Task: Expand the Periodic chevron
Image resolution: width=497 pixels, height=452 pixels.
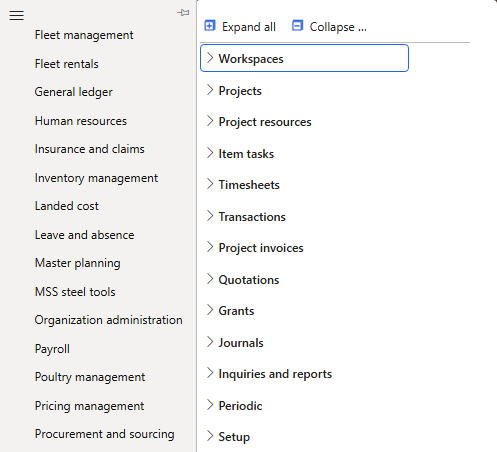Action: pyautogui.click(x=210, y=405)
